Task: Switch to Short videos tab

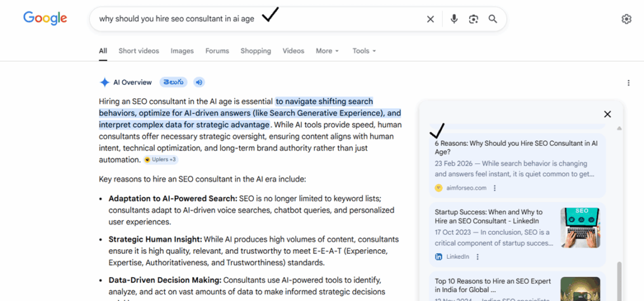Action: coord(139,51)
